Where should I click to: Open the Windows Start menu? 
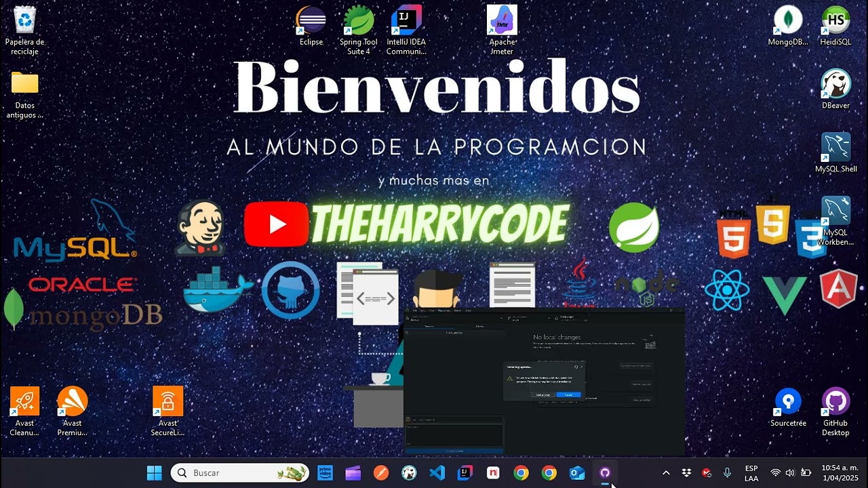(x=155, y=472)
